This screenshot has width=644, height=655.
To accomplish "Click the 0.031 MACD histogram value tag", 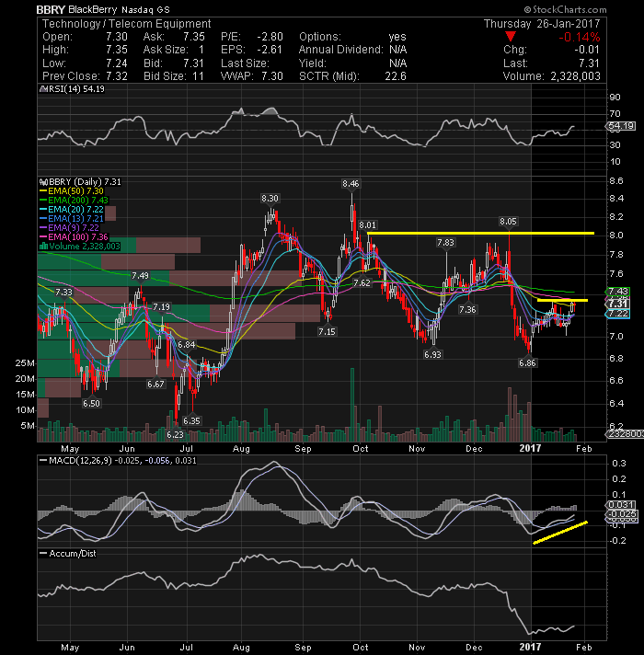I will coord(621,505).
